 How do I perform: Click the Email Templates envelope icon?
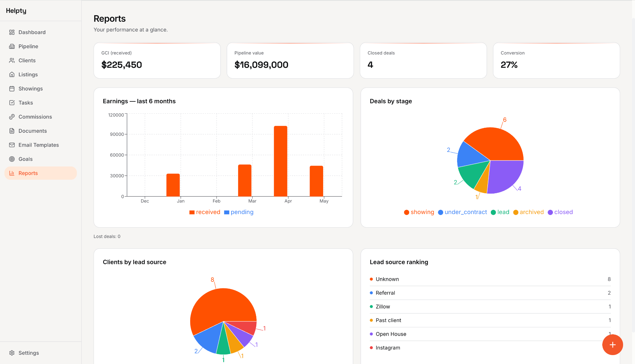[x=12, y=145]
